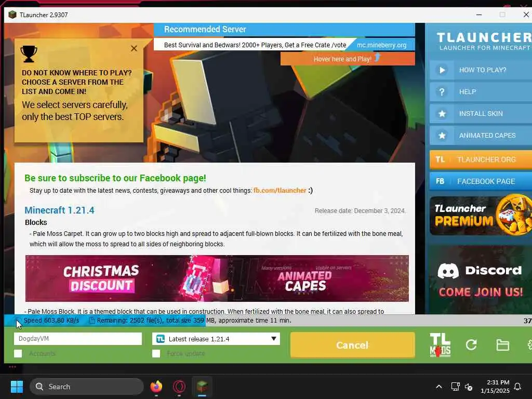
Task: Click the Help question mark icon
Action: coord(442,92)
